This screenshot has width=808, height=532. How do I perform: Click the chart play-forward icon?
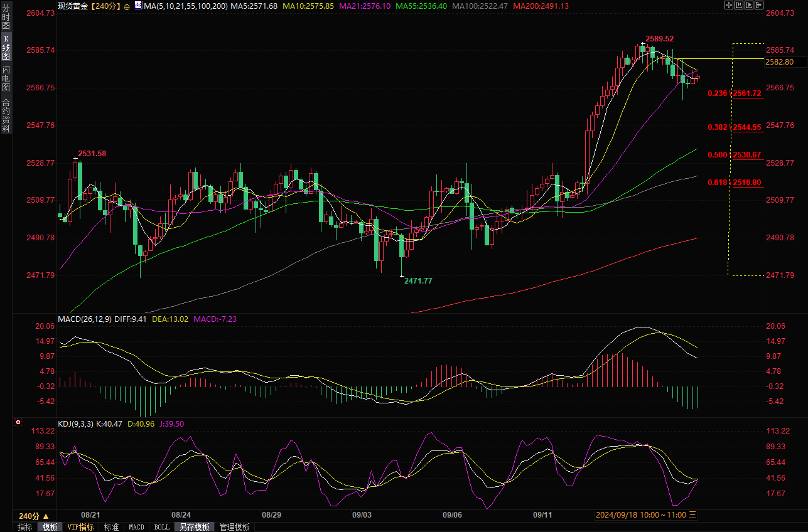(x=750, y=6)
